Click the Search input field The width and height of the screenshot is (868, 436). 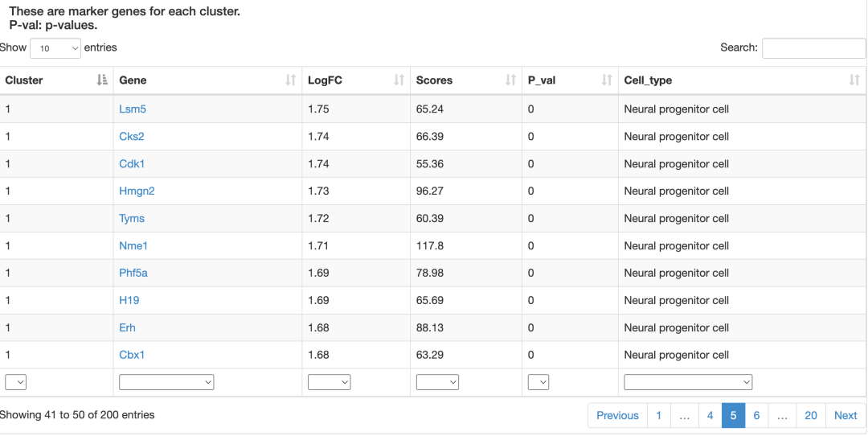pos(813,48)
